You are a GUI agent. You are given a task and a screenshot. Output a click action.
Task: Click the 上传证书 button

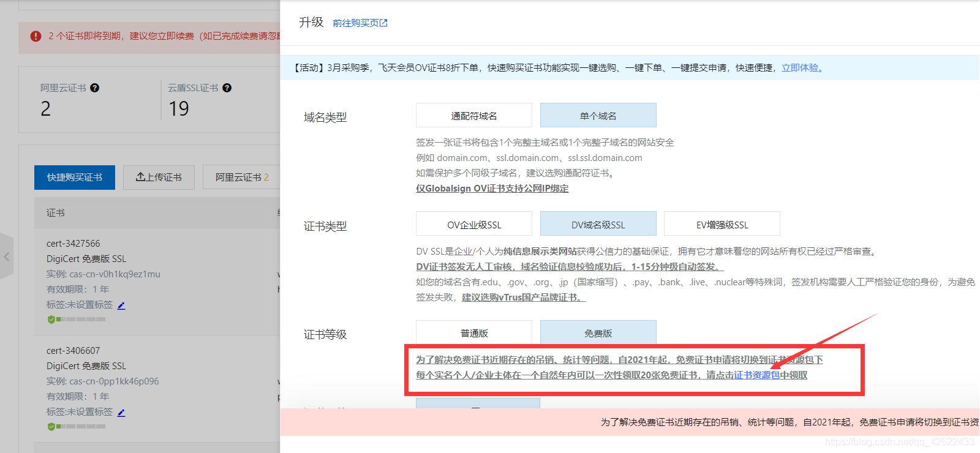pos(159,177)
